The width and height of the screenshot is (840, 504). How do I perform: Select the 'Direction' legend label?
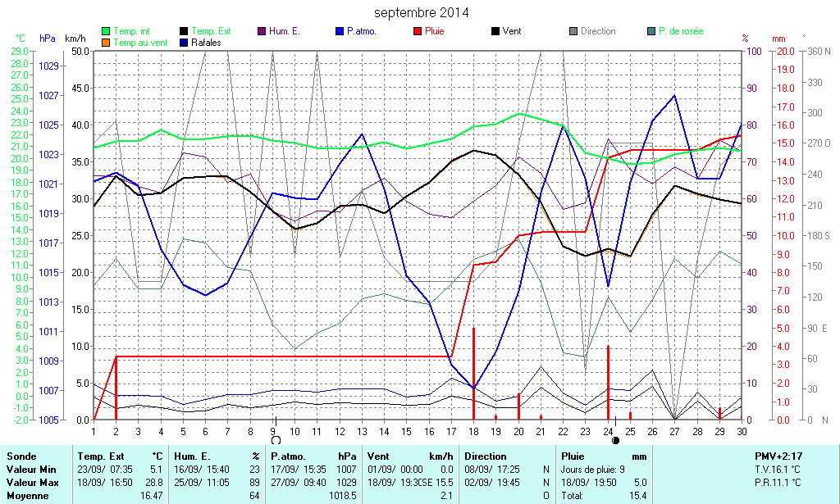[598, 32]
